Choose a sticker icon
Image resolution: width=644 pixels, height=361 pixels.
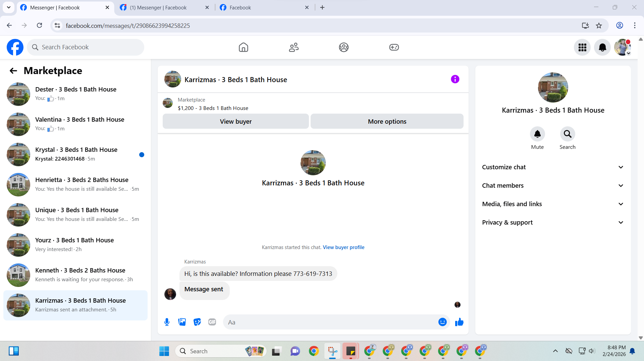coord(197,322)
